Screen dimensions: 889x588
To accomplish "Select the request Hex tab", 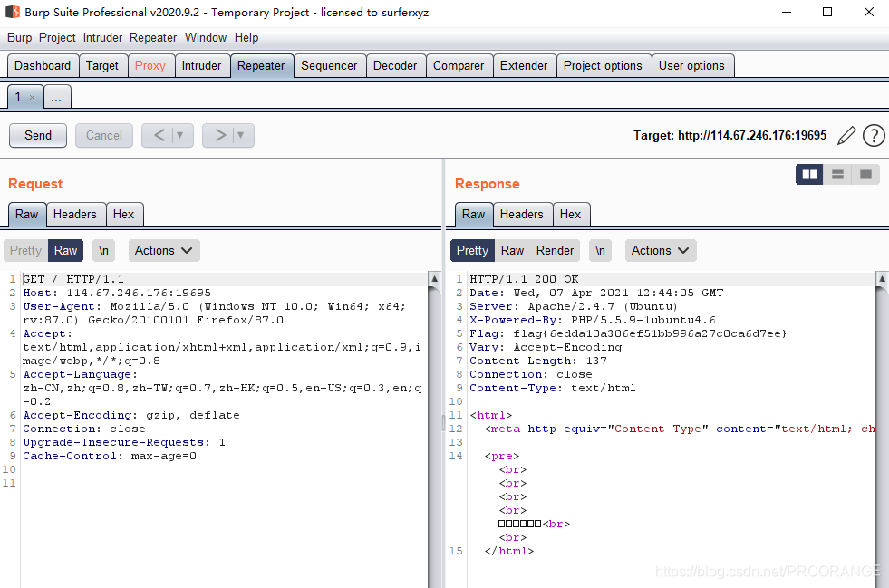I will [123, 215].
